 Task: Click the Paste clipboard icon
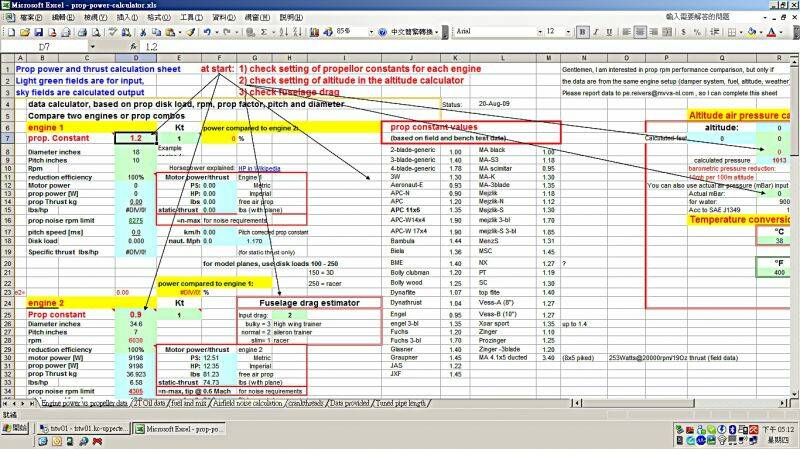click(x=169, y=32)
